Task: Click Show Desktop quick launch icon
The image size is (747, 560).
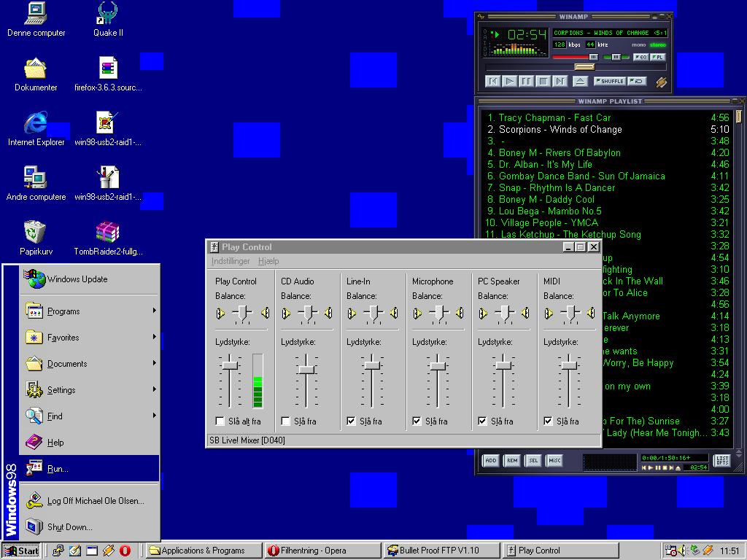Action: click(x=75, y=551)
